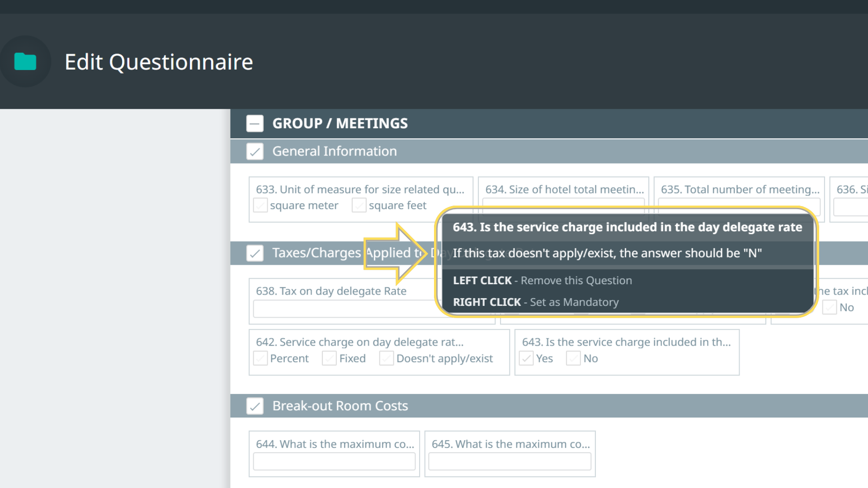Click the input field under question 644

click(x=334, y=461)
